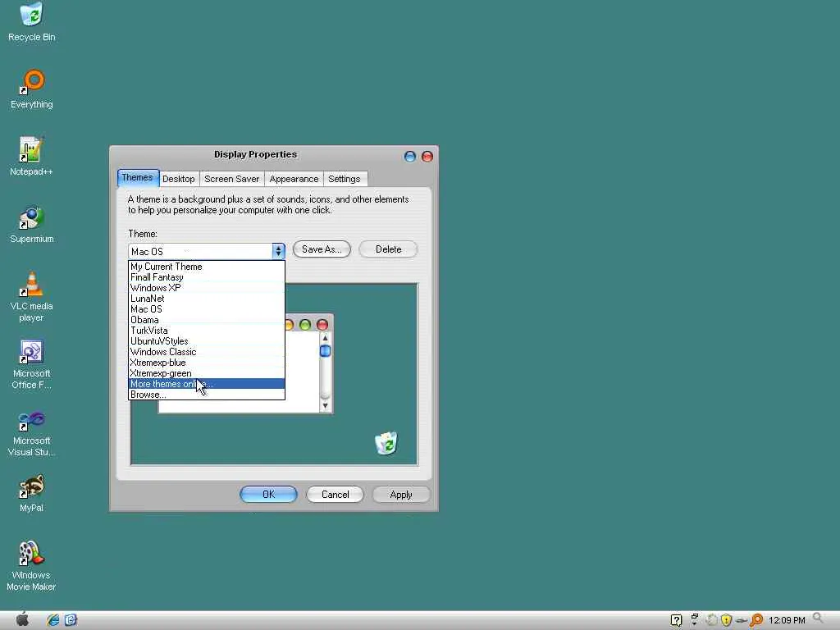Click the orange Everything tray icon
The width and height of the screenshot is (840, 630).
[x=756, y=620]
